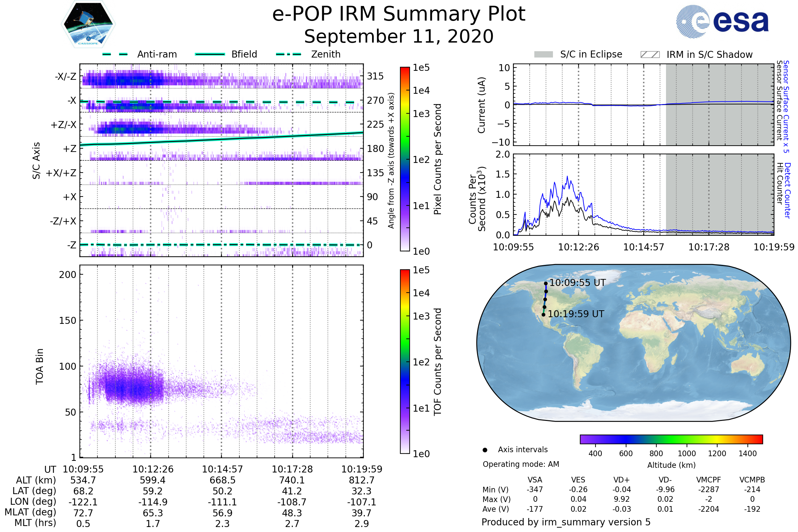Image resolution: width=798 pixels, height=532 pixels.
Task: Click the TOF Counts per Second colorbar
Action: [405, 361]
